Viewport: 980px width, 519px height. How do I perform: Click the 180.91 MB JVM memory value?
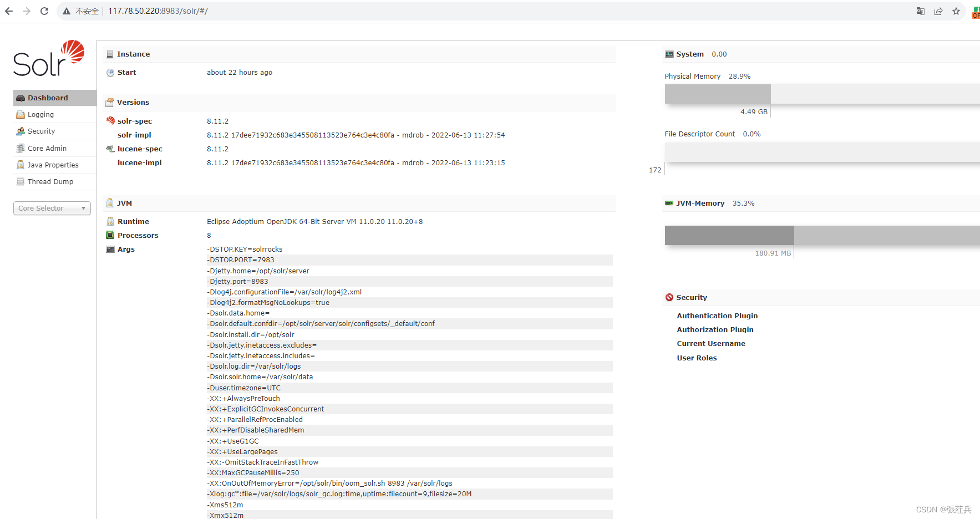773,253
